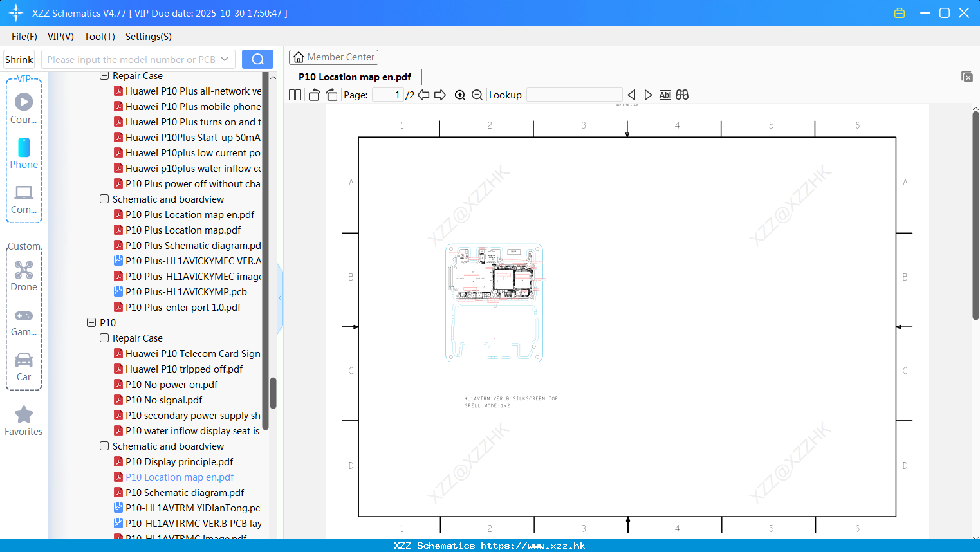Collapse the P10 Repair Case folder
The image size is (980, 552).
tap(104, 338)
